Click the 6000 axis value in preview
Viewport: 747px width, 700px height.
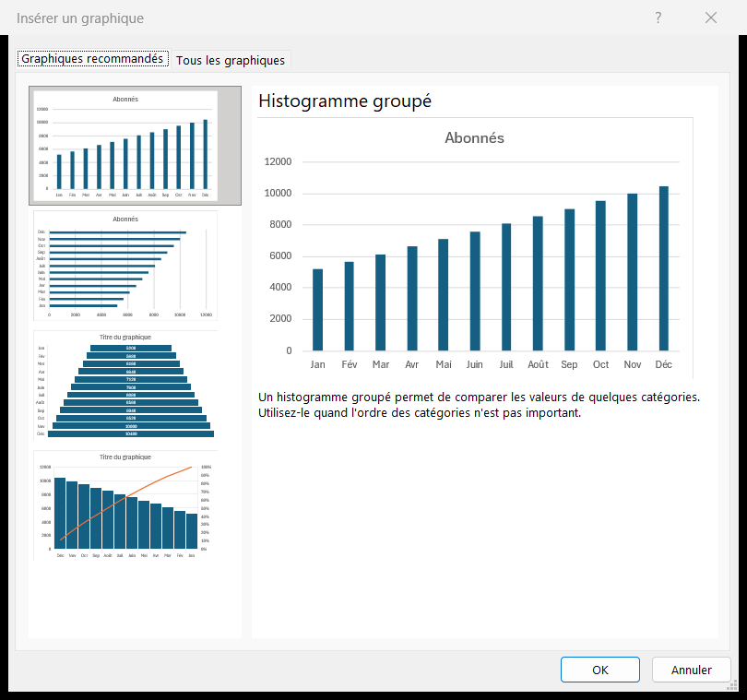pos(280,255)
